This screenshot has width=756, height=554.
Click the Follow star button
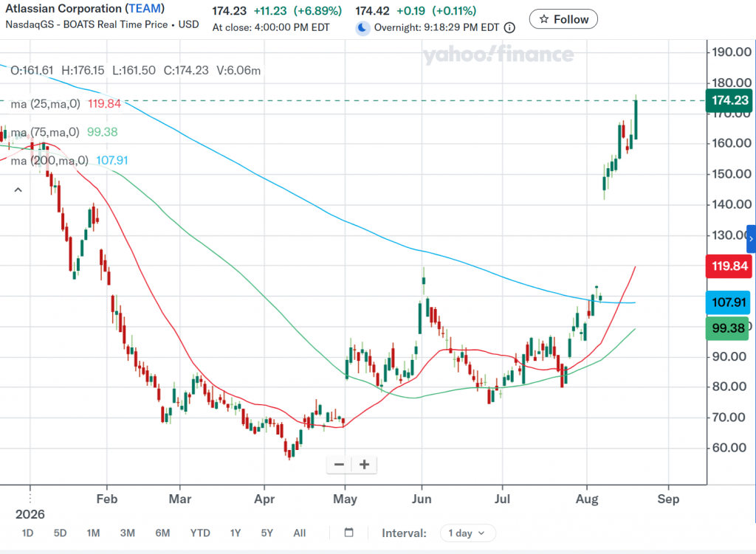pyautogui.click(x=563, y=19)
